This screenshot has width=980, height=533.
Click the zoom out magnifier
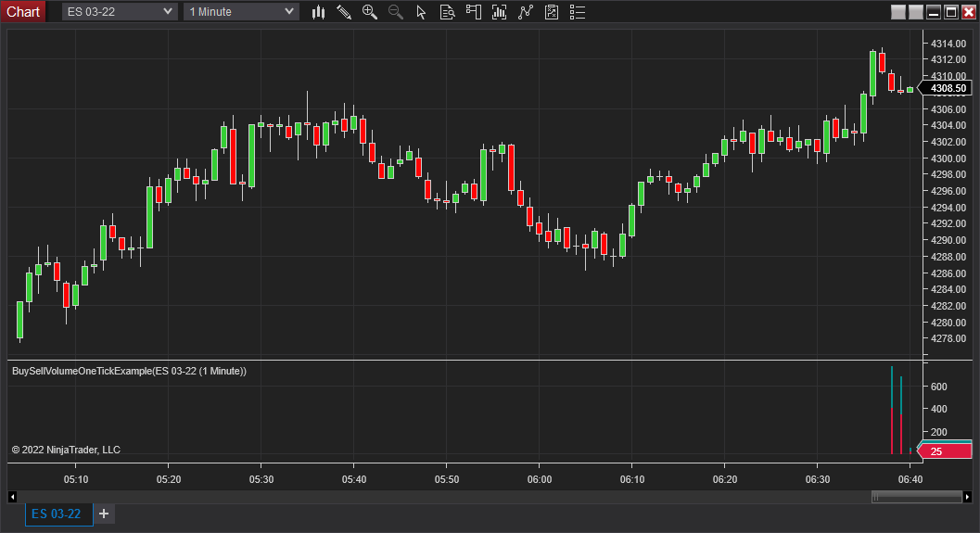click(x=396, y=12)
